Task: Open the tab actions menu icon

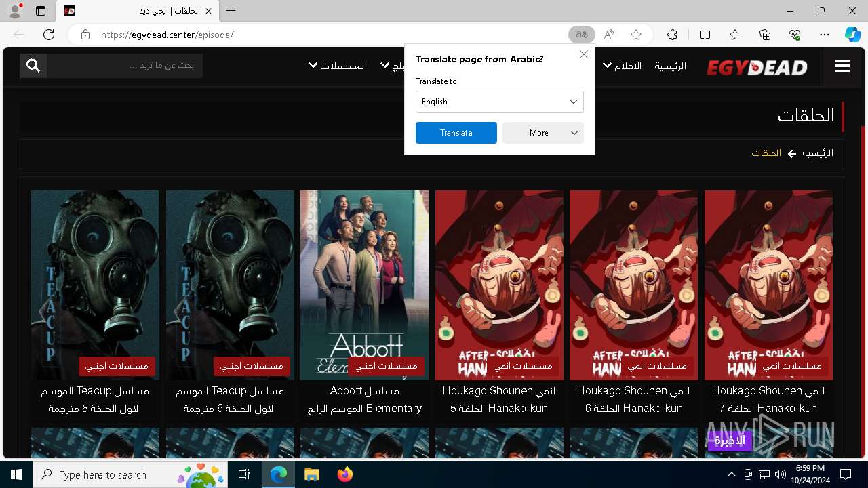Action: (x=41, y=11)
